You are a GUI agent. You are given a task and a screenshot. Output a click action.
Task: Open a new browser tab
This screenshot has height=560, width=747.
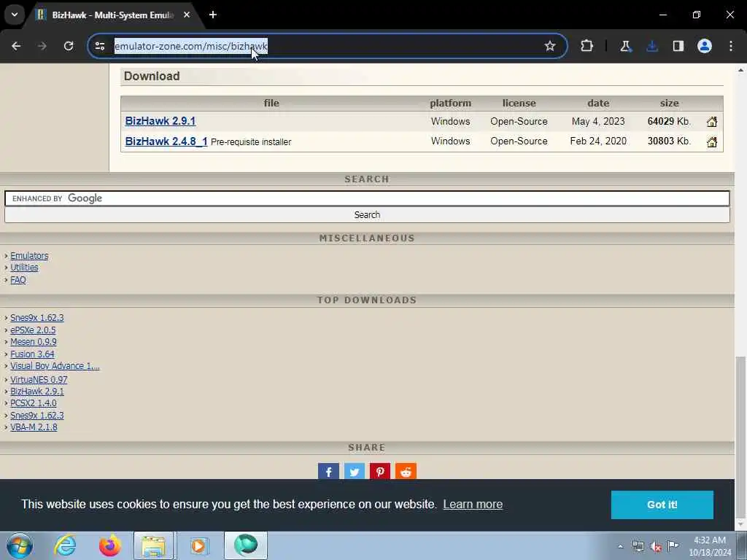coord(213,15)
